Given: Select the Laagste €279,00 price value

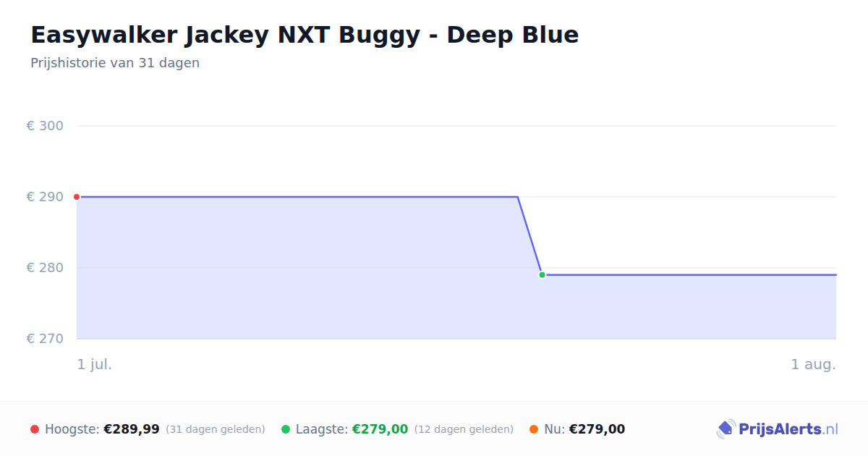Looking at the screenshot, I should point(380,429).
